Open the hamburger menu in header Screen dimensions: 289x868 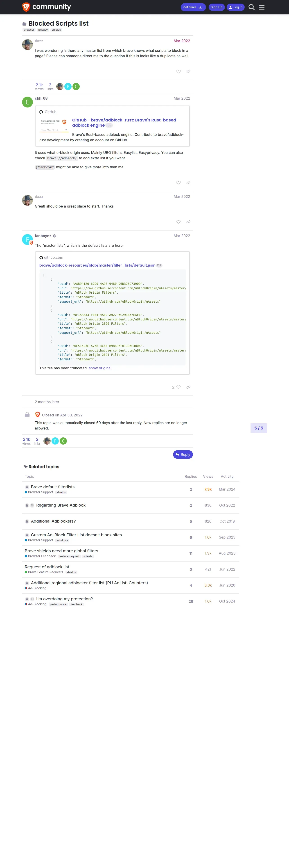[x=262, y=7]
